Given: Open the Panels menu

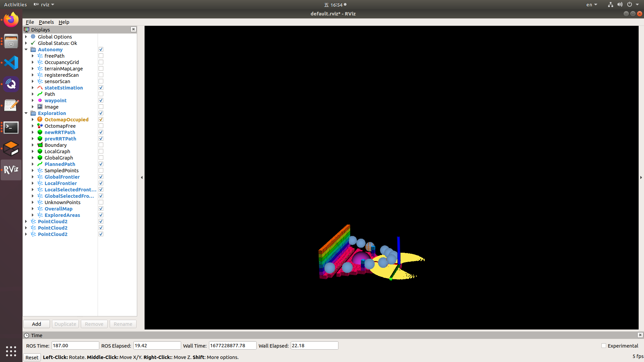Looking at the screenshot, I should (x=46, y=22).
